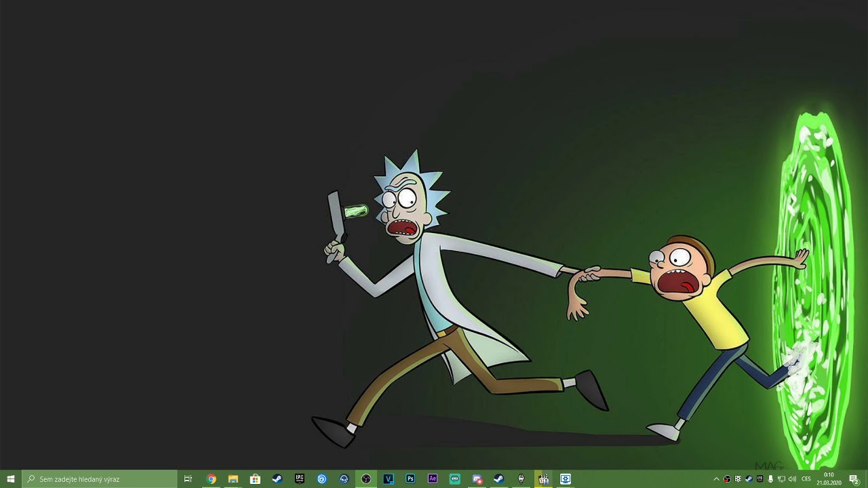Open Microsoft Store from the taskbar
868x488 pixels.
click(x=255, y=479)
